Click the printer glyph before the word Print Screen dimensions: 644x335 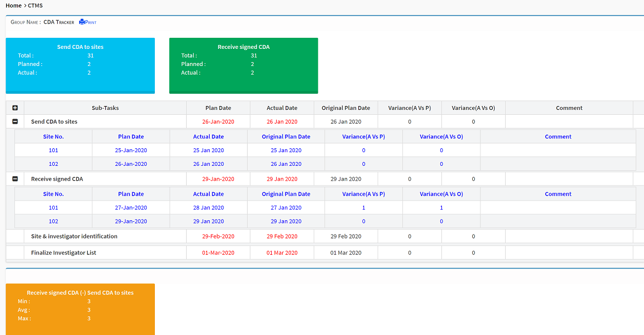coord(81,21)
